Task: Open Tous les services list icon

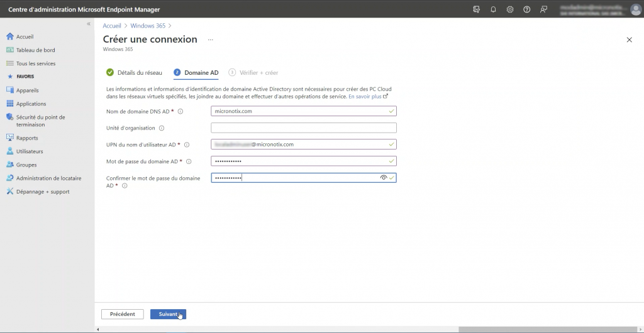Action: (x=10, y=63)
